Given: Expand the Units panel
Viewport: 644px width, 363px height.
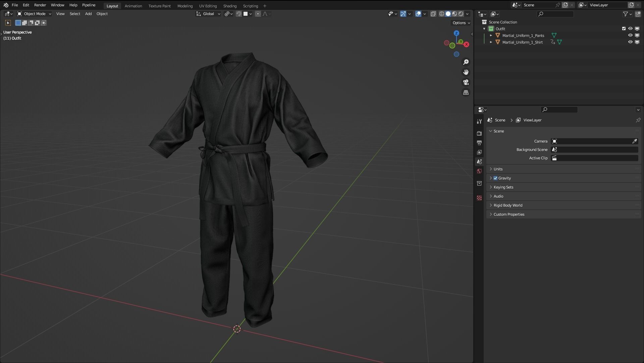Looking at the screenshot, I should [x=498, y=169].
